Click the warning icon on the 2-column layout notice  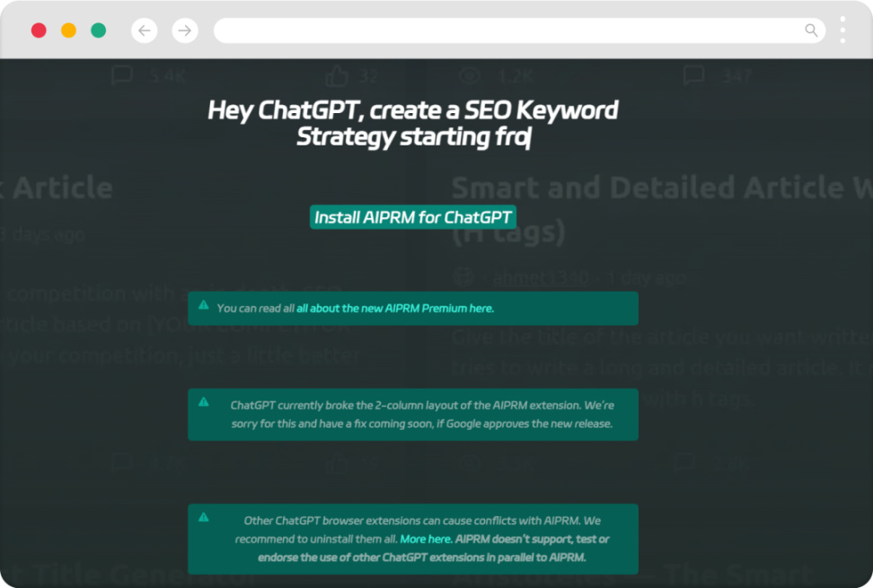(204, 401)
